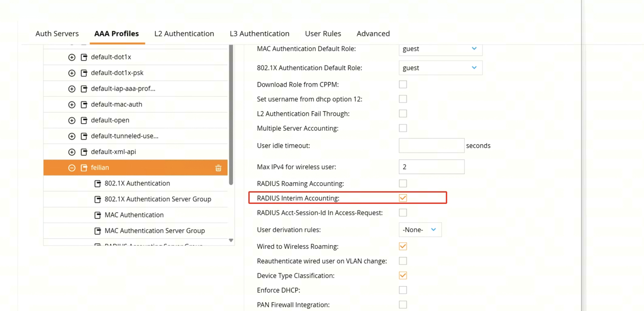The image size is (644, 311).
Task: Collapse the feilian profile
Action: (72, 168)
